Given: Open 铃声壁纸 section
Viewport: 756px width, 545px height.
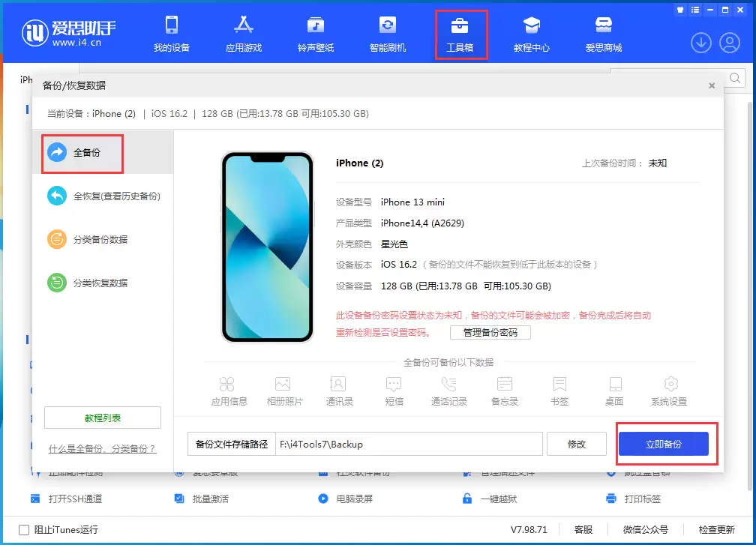Looking at the screenshot, I should (x=316, y=34).
